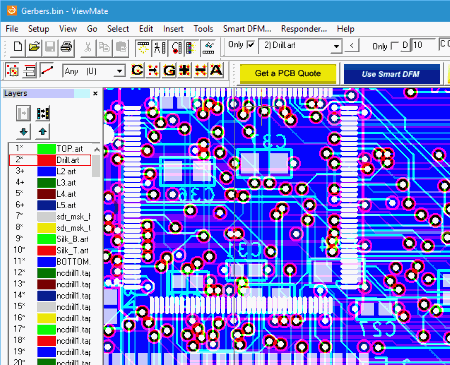Click layer list scroll up arrow
Screen dimensions: 450x365
[97, 149]
